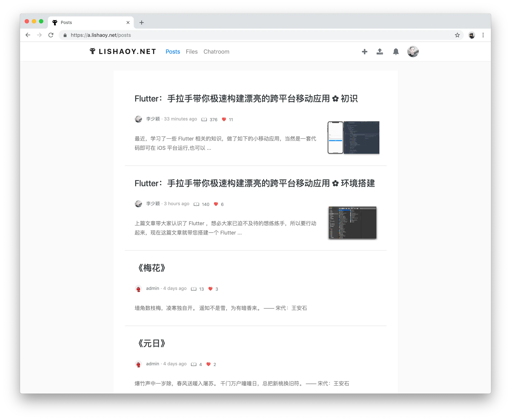Viewport: 511px width, 420px height.
Task: Toggle the heart on the 《元日》 post
Action: 208,364
